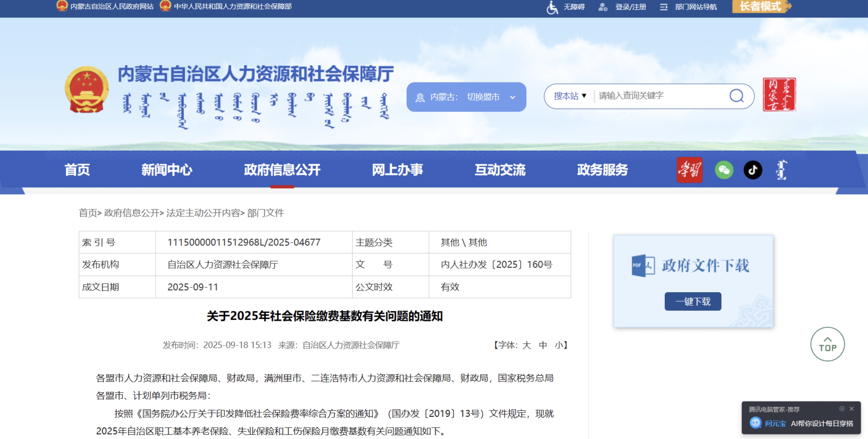Image resolution: width=868 pixels, height=439 pixels.
Task: Click the accessibility wheelchair icon
Action: tap(552, 7)
